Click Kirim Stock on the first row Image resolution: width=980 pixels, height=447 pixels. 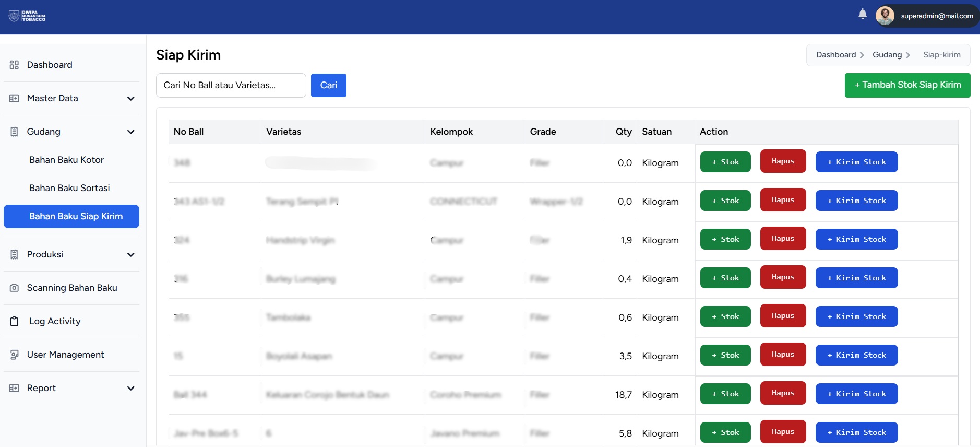click(x=856, y=162)
